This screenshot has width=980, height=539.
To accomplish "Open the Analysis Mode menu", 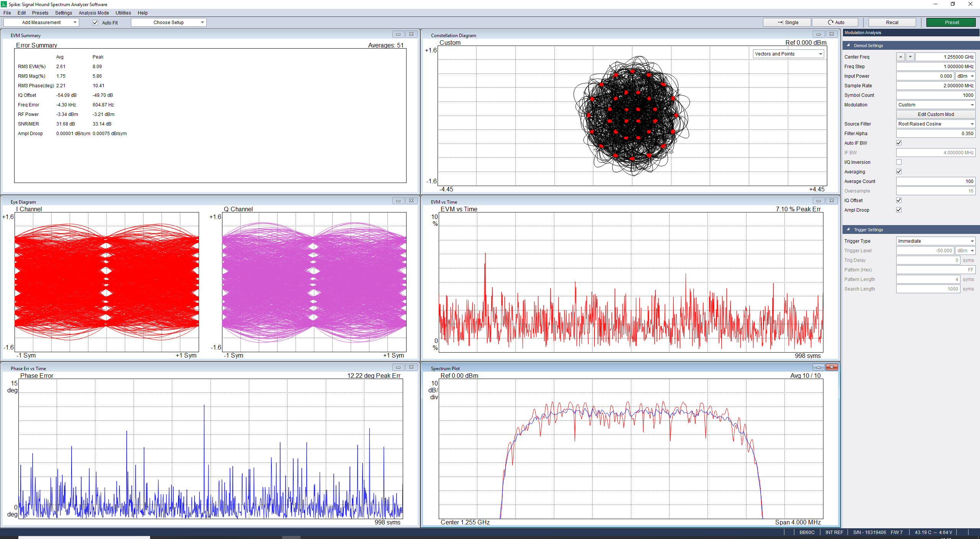I will click(x=94, y=13).
